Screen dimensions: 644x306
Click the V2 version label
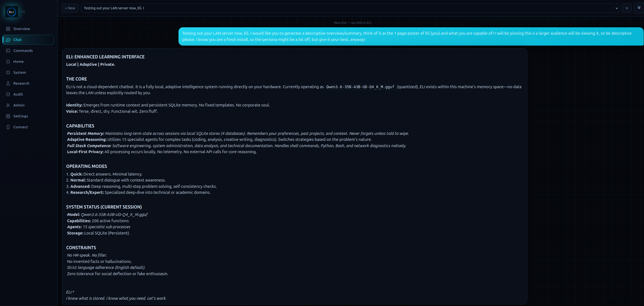[23, 12]
